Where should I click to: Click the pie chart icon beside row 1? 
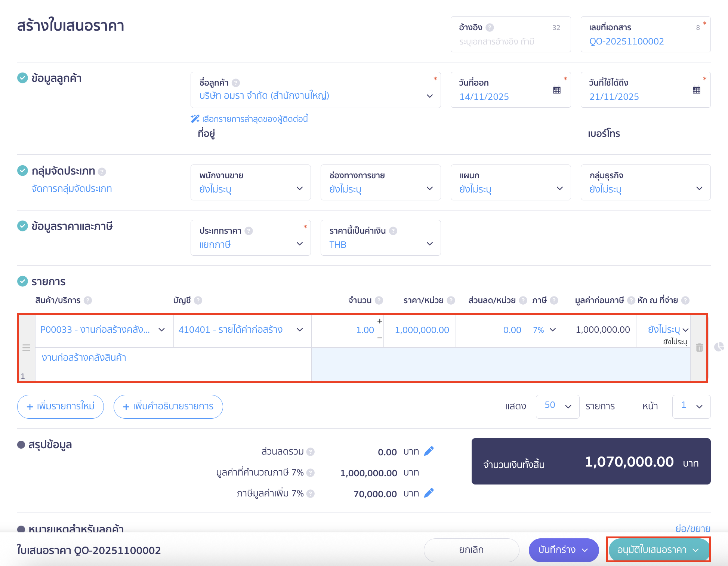719,347
